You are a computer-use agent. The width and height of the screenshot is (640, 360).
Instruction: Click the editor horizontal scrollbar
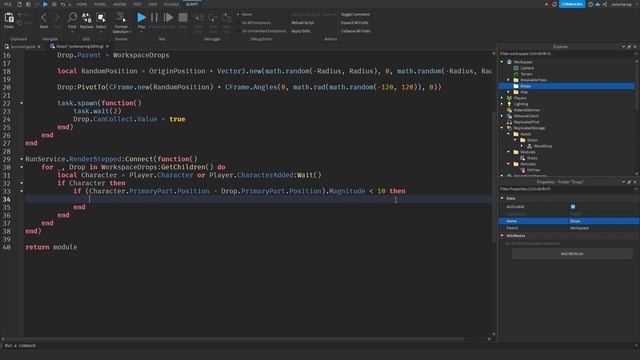234,339
